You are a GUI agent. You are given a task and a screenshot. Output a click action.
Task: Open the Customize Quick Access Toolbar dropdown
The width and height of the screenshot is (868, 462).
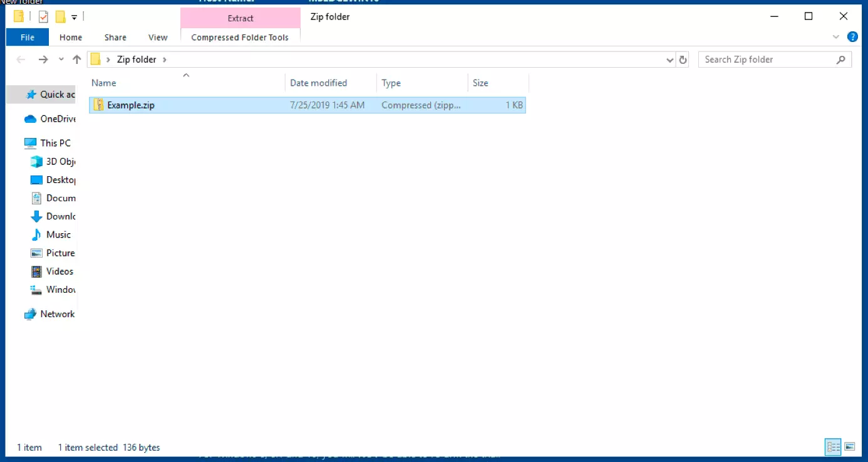[74, 18]
